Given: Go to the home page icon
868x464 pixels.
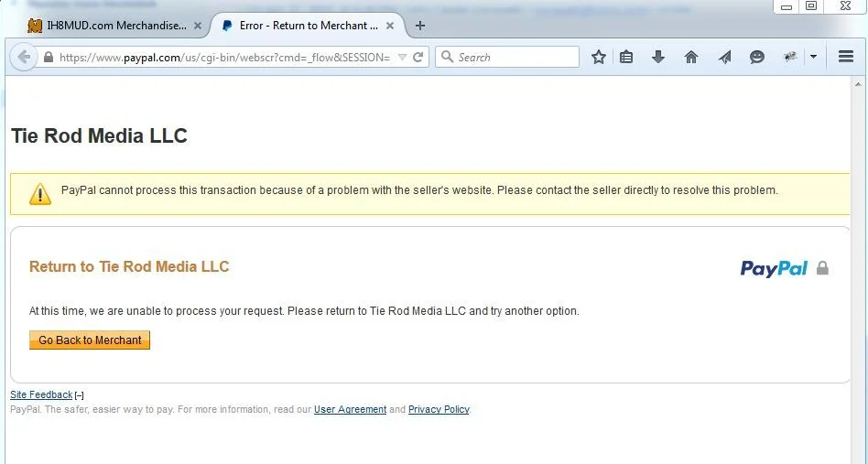Looking at the screenshot, I should 691,57.
